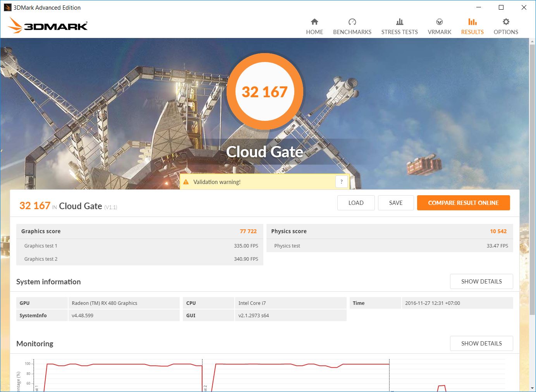Open Options via the gear icon

(506, 22)
